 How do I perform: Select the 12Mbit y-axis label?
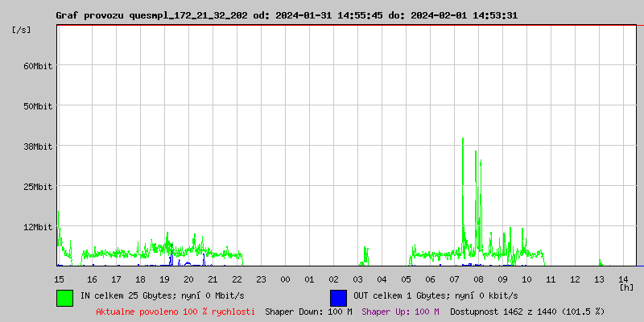37,227
